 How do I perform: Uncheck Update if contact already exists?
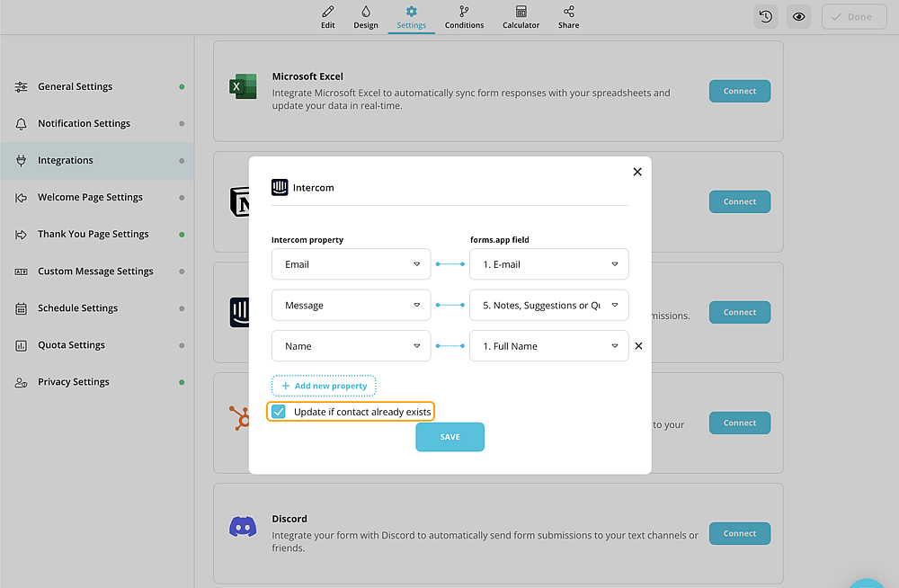279,411
